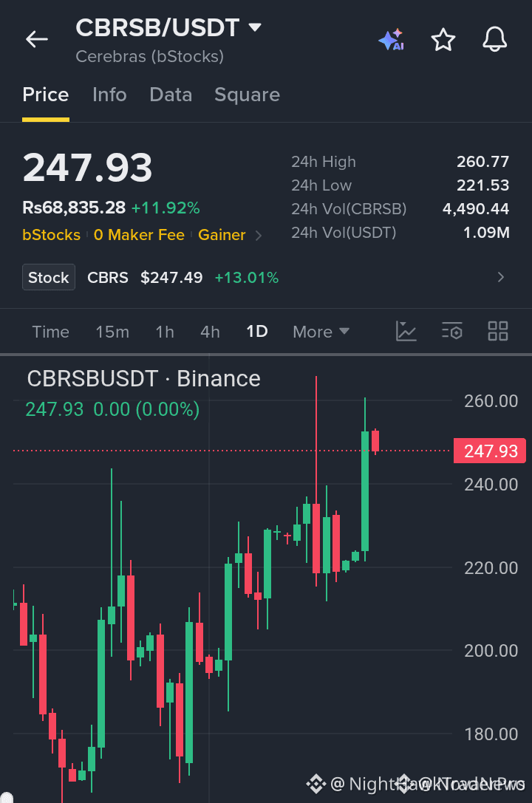Select the 1h chart interval
The image size is (532, 803).
[165, 332]
